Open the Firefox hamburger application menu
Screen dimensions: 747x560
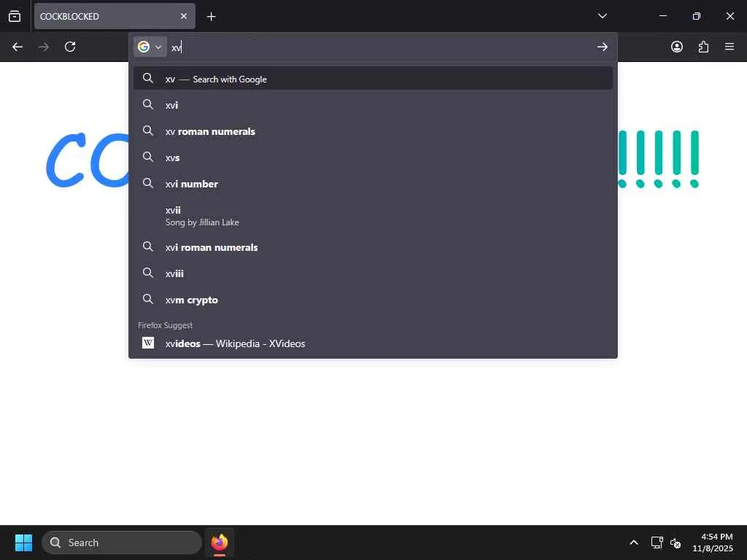[729, 47]
